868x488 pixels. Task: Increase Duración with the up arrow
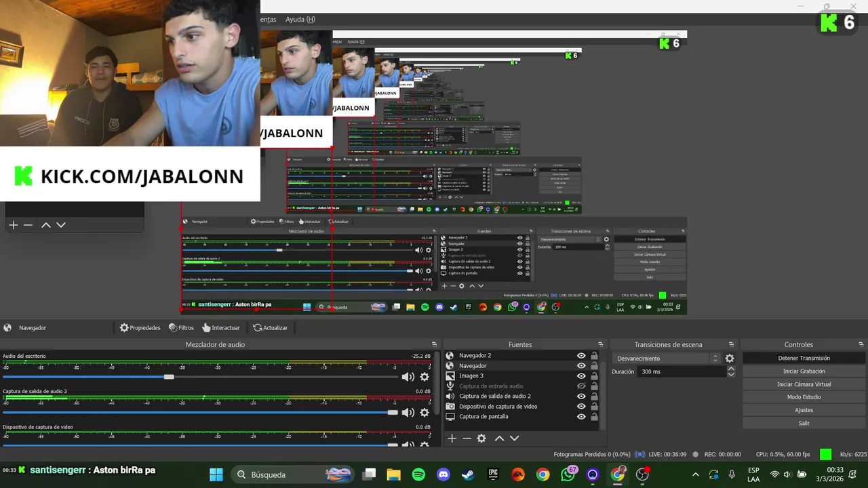click(731, 369)
